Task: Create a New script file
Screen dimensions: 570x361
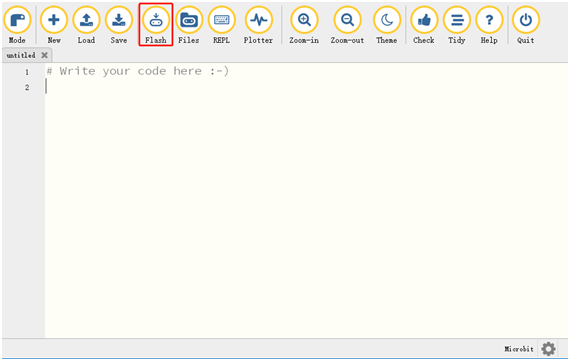Action: click(x=54, y=25)
